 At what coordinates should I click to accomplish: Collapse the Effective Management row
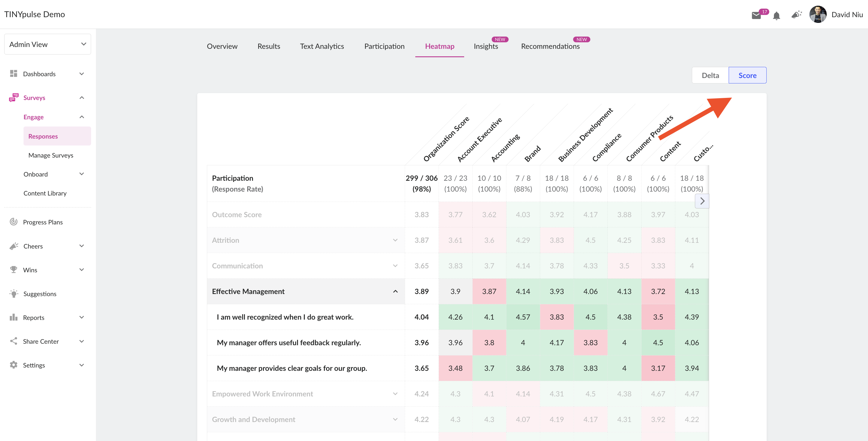tap(395, 292)
